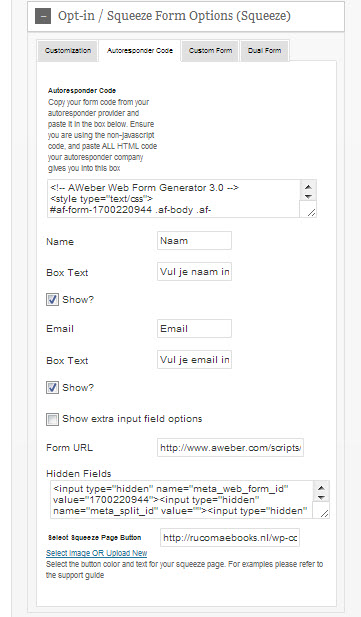361x617 pixels.
Task: Click the Hidden Fields scrollbar up arrow
Action: point(321,488)
